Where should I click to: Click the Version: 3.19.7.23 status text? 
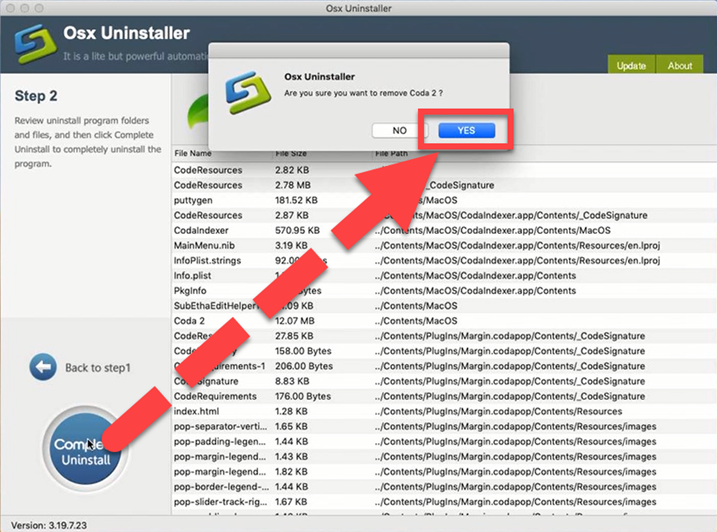point(48,525)
